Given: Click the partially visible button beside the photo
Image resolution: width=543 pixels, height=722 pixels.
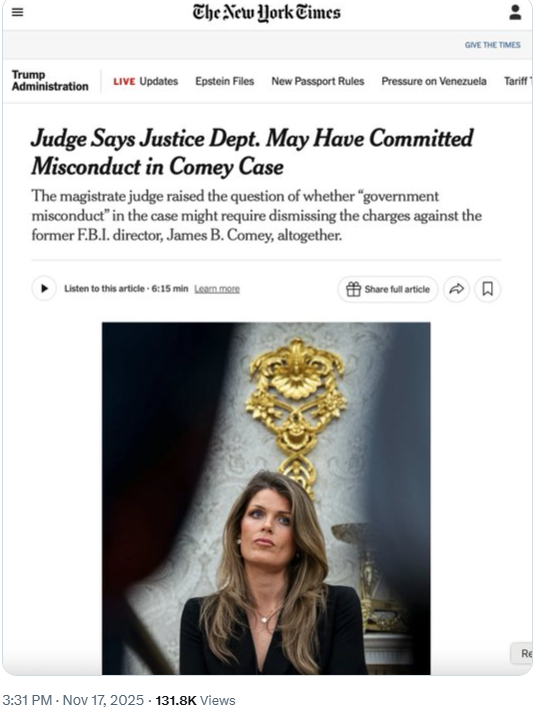Looking at the screenshot, I should 521,653.
